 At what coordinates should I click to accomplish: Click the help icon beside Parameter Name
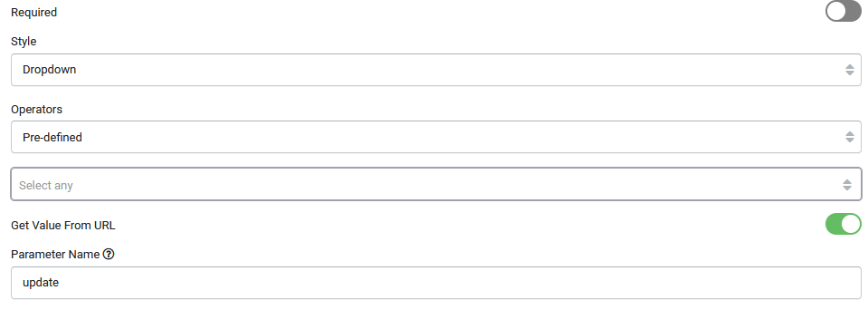(x=109, y=254)
